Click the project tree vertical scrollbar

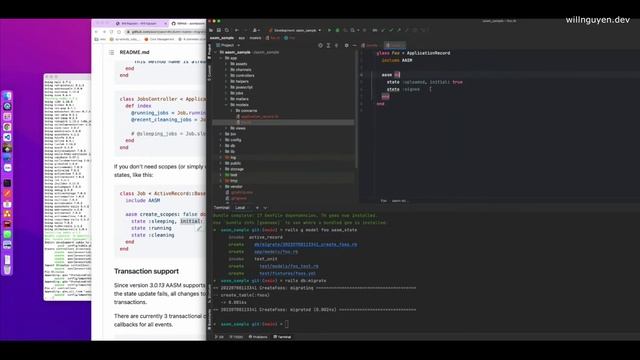[x=357, y=109]
